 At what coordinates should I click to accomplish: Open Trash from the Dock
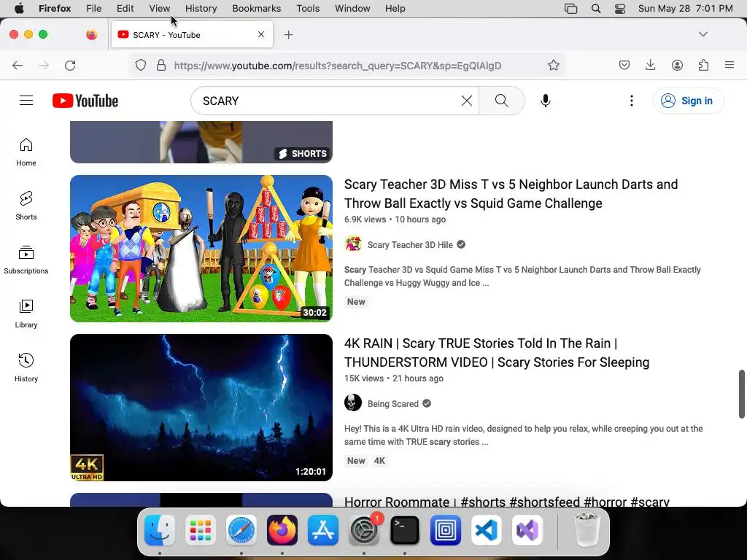pyautogui.click(x=587, y=530)
